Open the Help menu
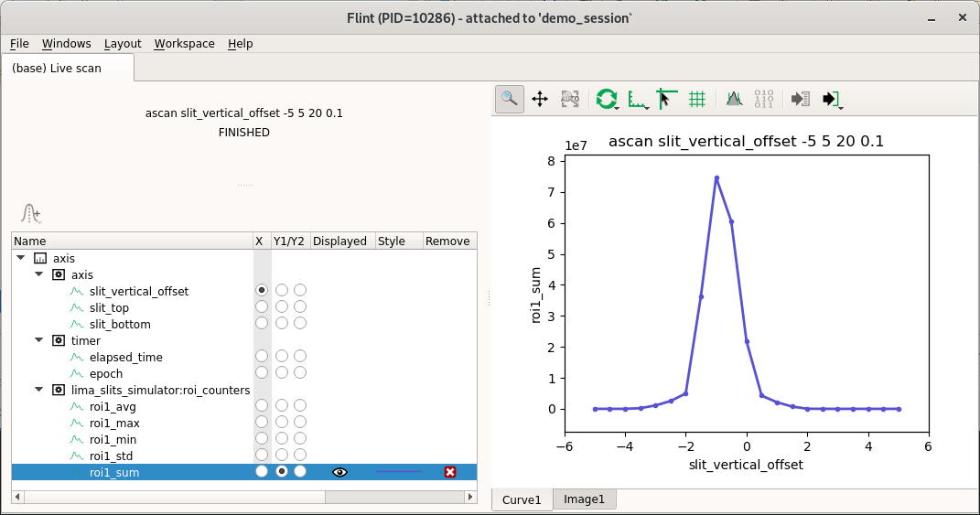 point(240,44)
